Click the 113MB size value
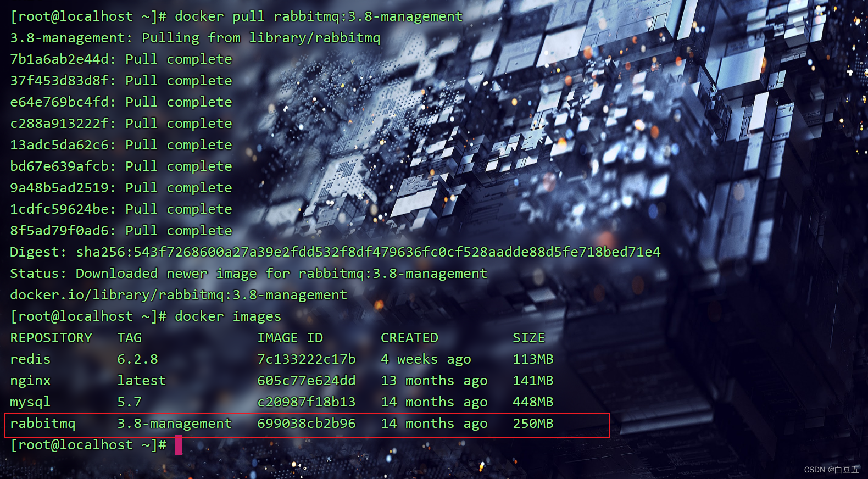The image size is (868, 479). tap(533, 359)
